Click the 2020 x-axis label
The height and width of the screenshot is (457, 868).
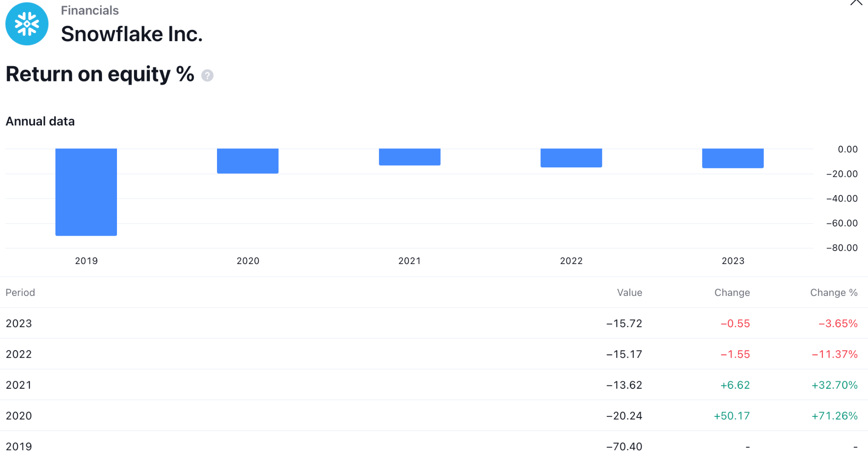(x=248, y=261)
